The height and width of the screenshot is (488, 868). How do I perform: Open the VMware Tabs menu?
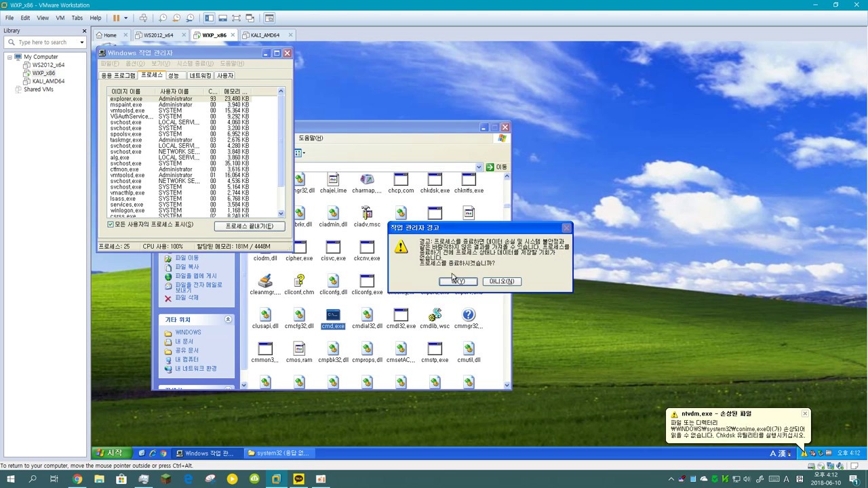[77, 18]
